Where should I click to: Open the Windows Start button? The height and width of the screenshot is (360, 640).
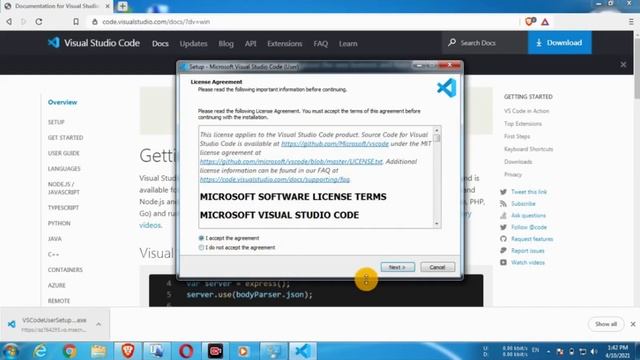[x=10, y=351]
